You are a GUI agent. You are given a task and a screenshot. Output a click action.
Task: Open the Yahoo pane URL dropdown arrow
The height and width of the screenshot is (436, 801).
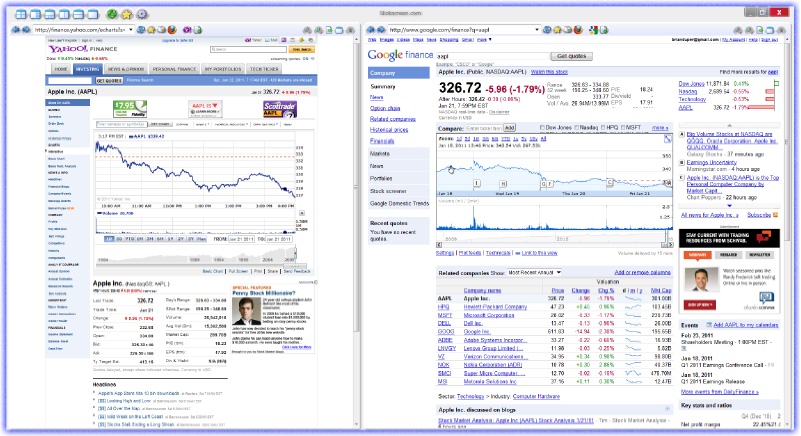(130, 30)
